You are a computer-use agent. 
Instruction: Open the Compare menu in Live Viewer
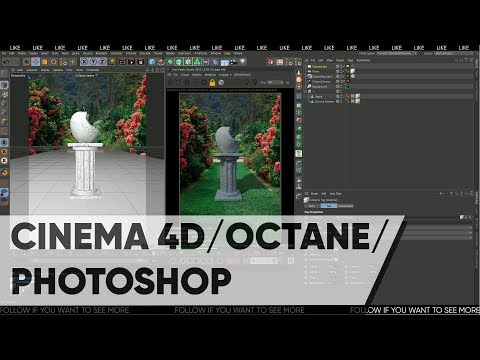click(x=224, y=75)
